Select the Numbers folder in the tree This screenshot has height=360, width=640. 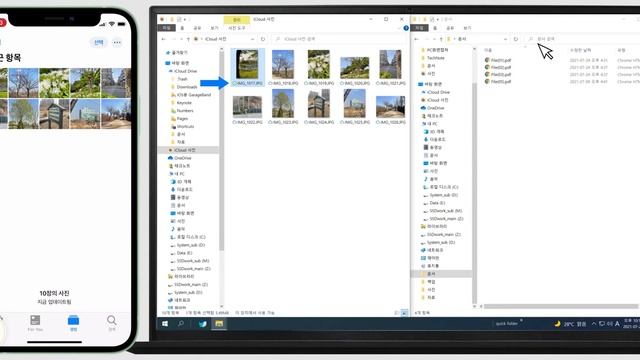click(x=182, y=111)
